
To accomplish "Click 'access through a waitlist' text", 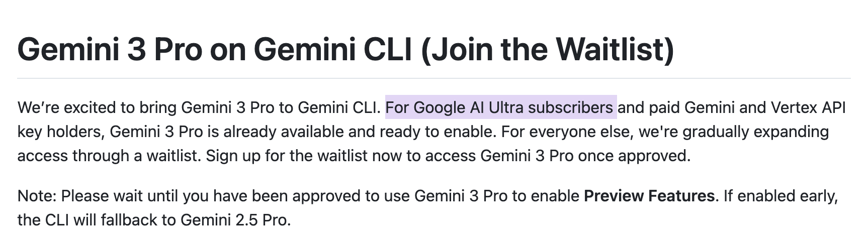I will pos(109,156).
